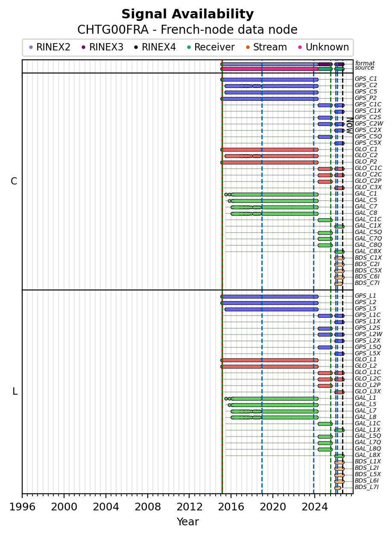
Task: Click the GLO_C1 row label
Action: pyautogui.click(x=366, y=149)
